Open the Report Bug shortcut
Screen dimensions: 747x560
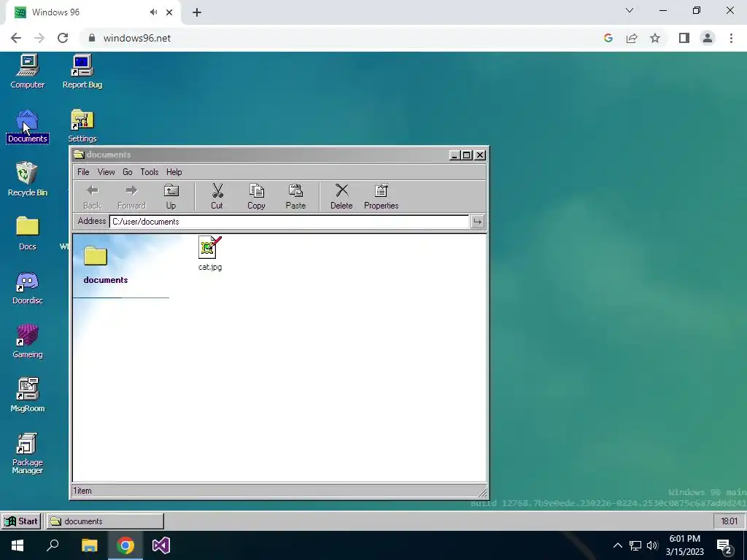[x=82, y=71]
